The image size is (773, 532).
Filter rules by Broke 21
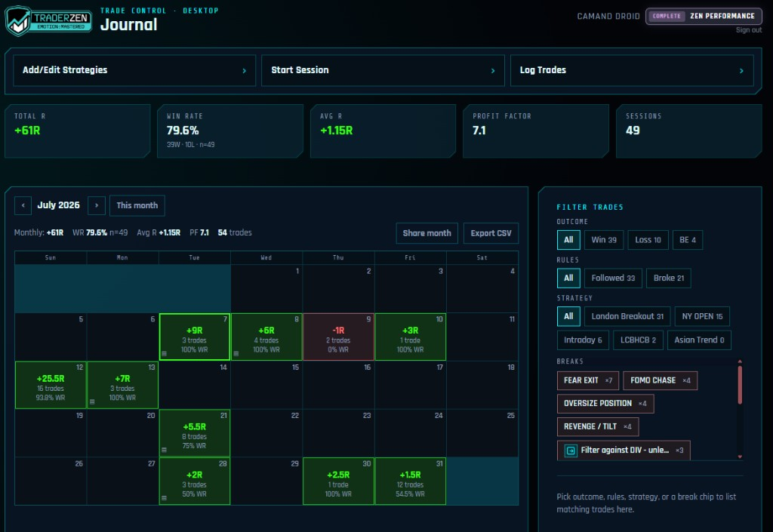(x=669, y=278)
